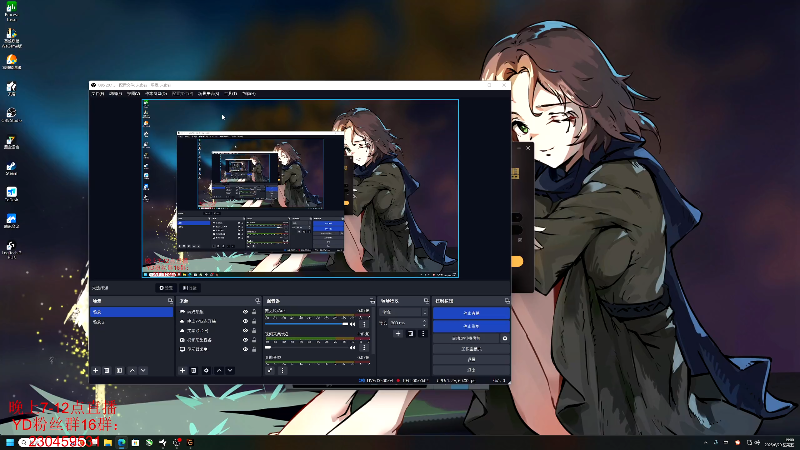The height and width of the screenshot is (450, 800).
Task: Mute the second audio mixer channel
Action: [x=352, y=347]
